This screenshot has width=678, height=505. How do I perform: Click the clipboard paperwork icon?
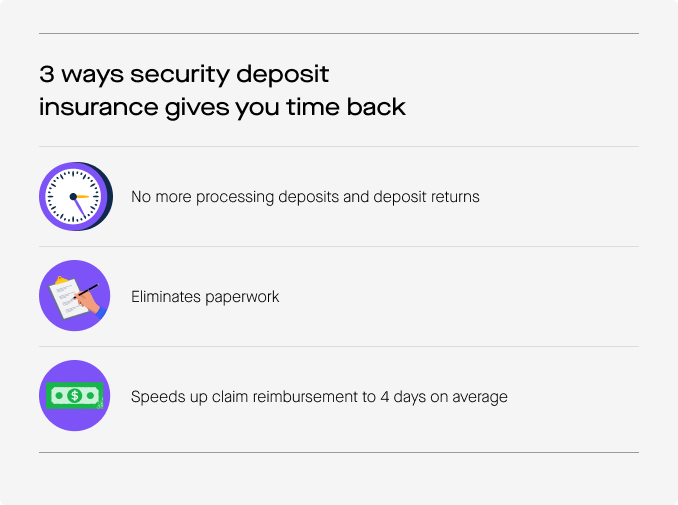(x=74, y=296)
